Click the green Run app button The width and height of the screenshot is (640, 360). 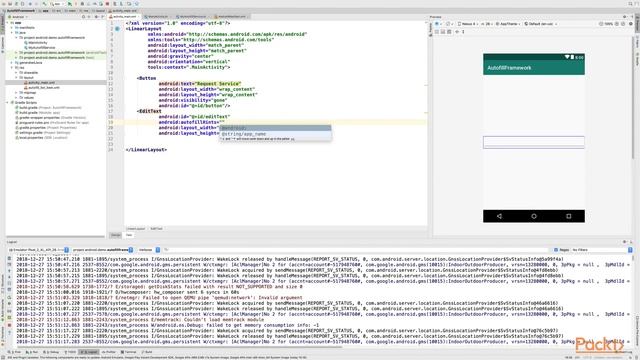point(70,4)
